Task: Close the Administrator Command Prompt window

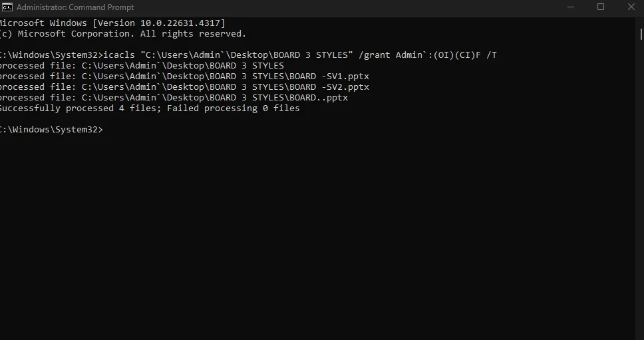Action: (631, 7)
